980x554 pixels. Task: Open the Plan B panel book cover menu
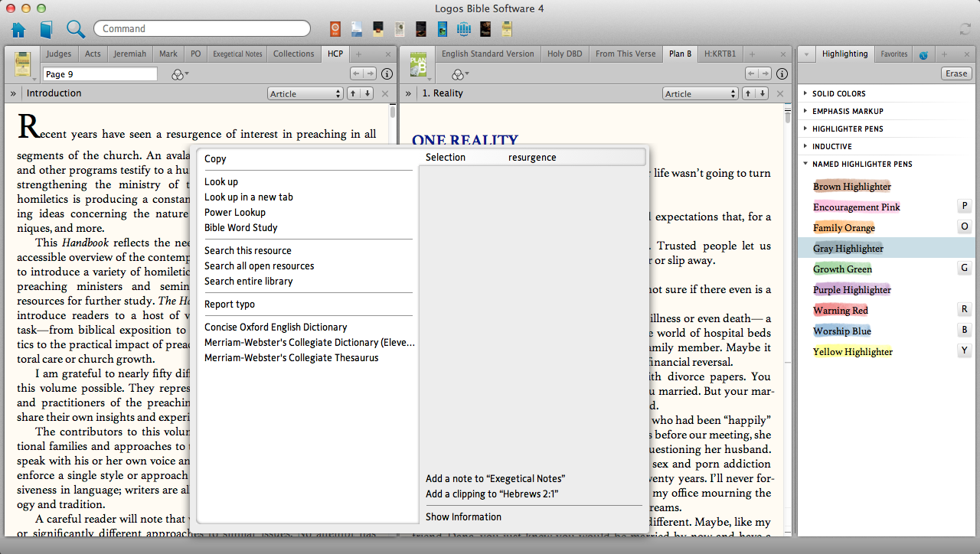(x=419, y=64)
